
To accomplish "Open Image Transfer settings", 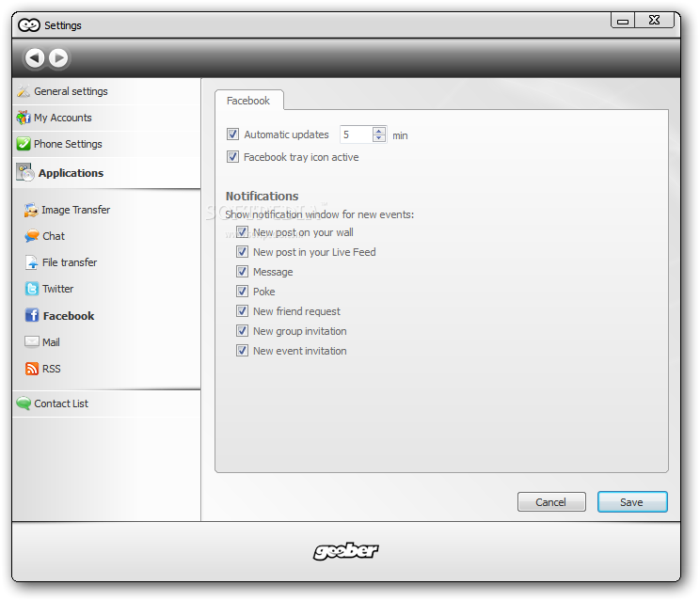I will pos(76,210).
